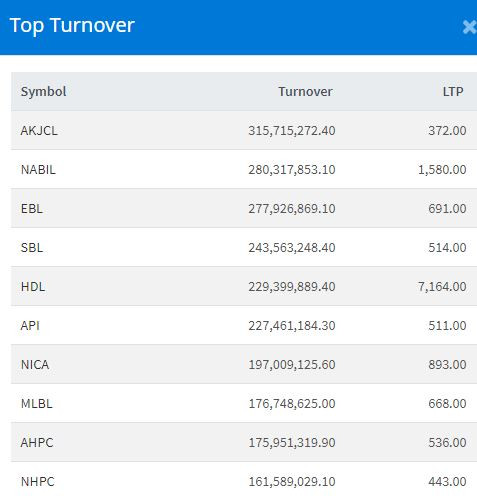Click turnover value 280,317,853.10

tap(292, 169)
